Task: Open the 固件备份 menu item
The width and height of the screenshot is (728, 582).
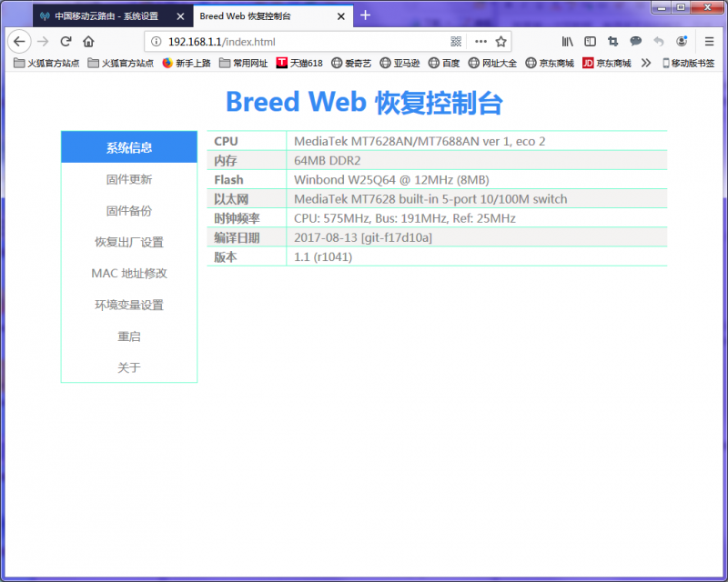Action: pos(129,211)
